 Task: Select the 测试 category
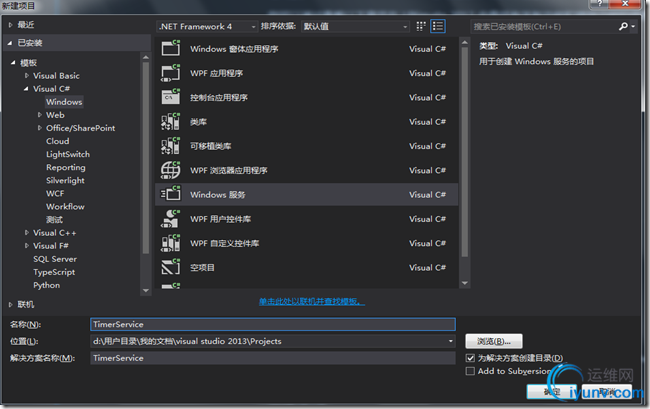click(54, 220)
